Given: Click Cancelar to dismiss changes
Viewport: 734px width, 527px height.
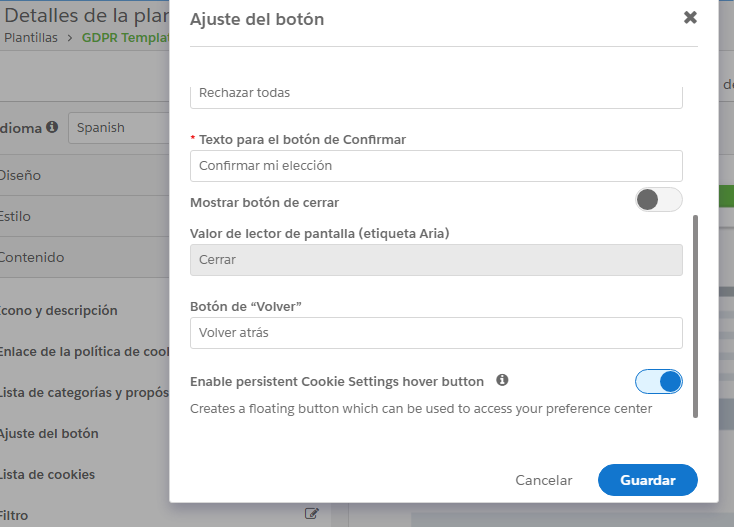Looking at the screenshot, I should point(543,480).
